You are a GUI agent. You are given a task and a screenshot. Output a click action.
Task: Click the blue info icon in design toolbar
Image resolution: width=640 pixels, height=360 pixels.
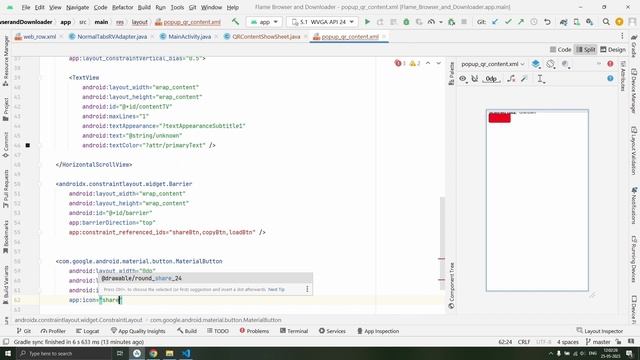[x=610, y=78]
